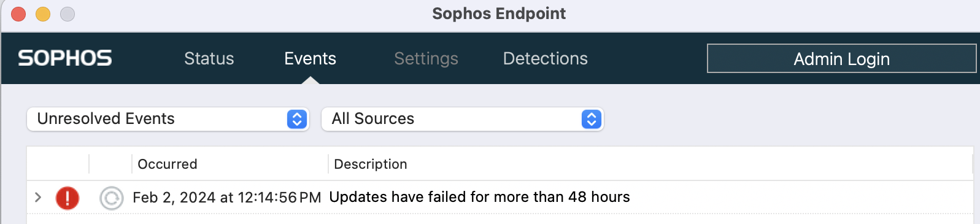Go to the Detections tab
Image resolution: width=980 pixels, height=224 pixels.
pos(546,58)
